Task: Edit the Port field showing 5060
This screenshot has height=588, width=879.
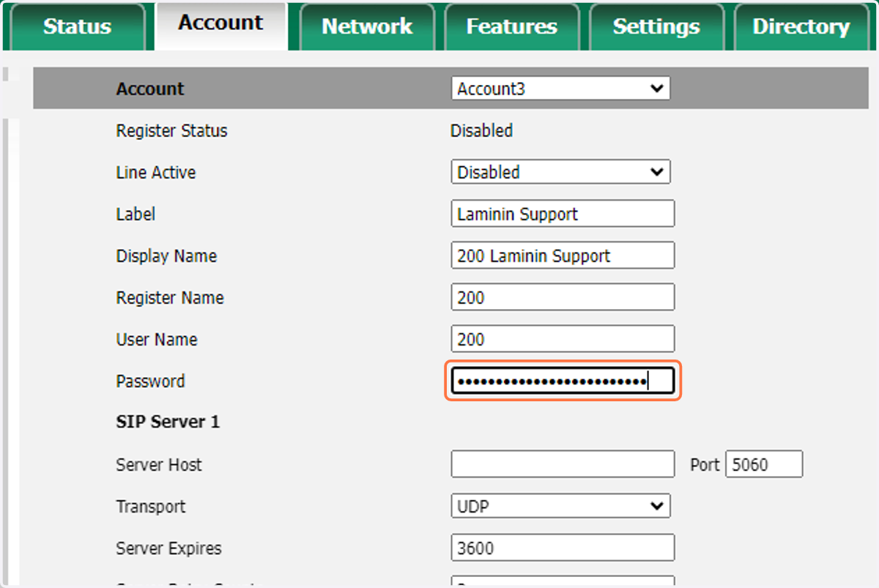Action: click(764, 464)
